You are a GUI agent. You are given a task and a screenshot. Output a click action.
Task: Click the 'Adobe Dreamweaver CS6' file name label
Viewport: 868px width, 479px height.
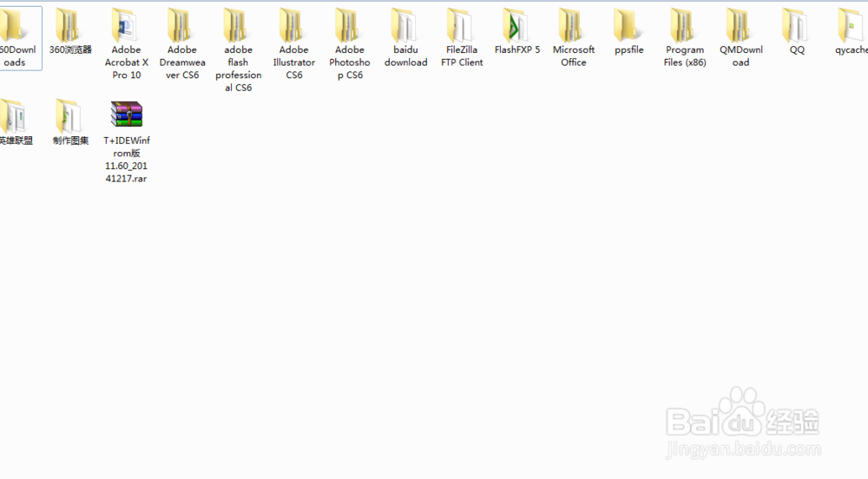click(x=182, y=62)
